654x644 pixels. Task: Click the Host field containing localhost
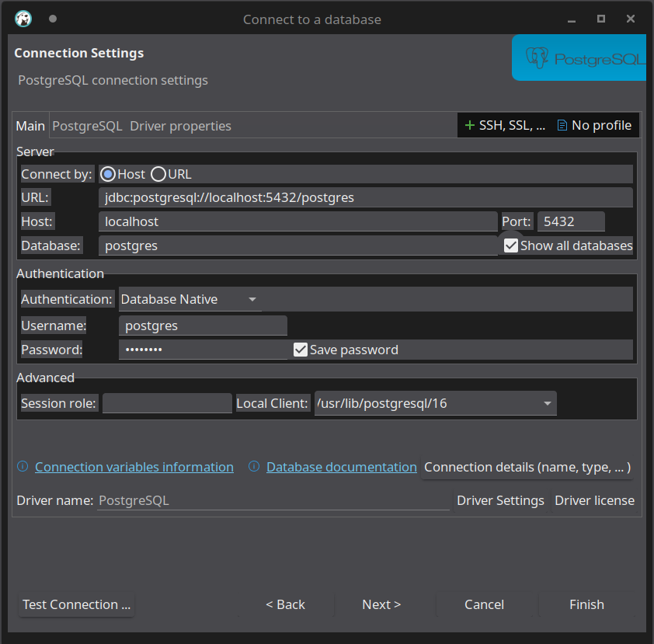[298, 221]
